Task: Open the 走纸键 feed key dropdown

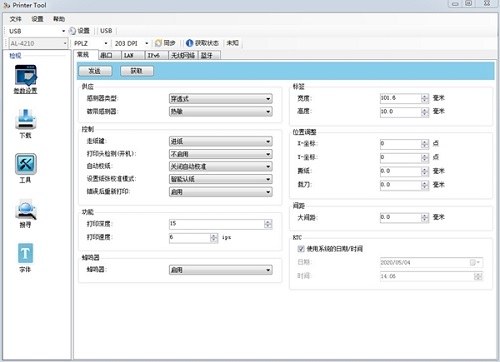Action: [221, 141]
